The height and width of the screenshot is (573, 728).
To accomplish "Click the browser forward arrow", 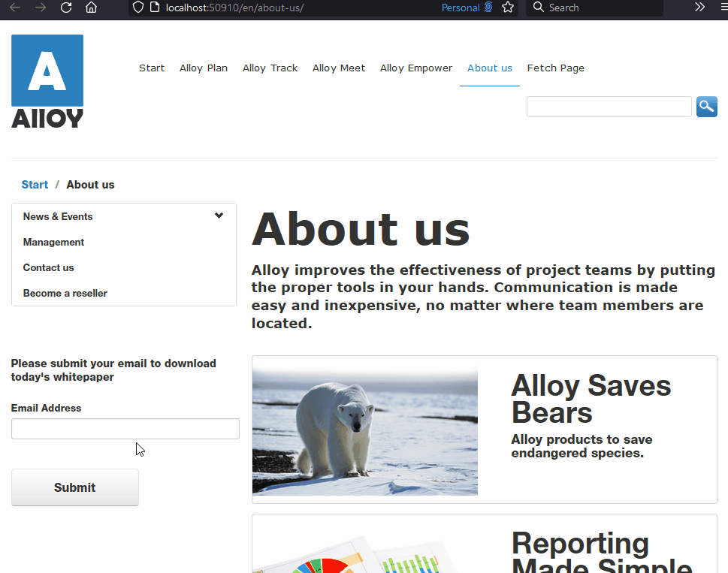I will (41, 8).
